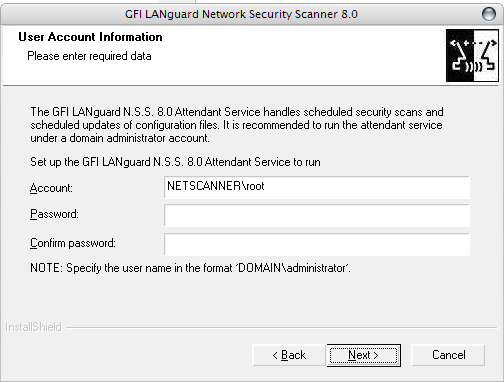504x382 pixels.
Task: Click the Account label text
Action: [x=51, y=188]
